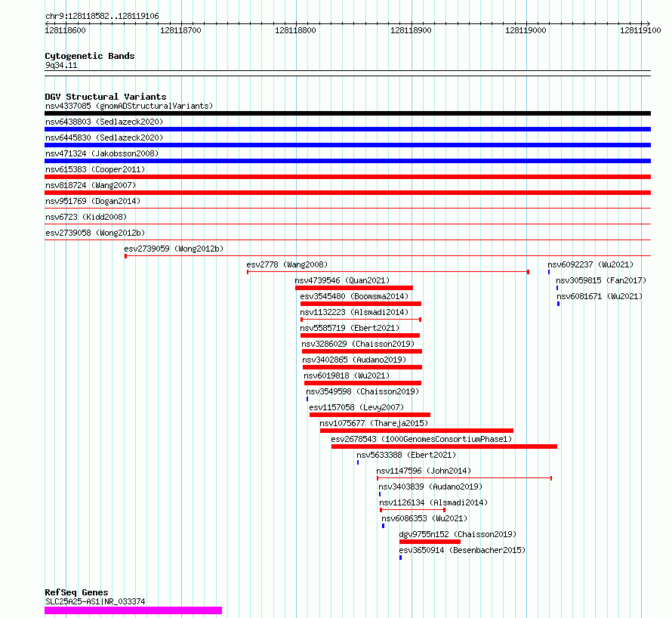The image size is (672, 618).
Task: Click the red bar under esv1157058
Action: [370, 415]
